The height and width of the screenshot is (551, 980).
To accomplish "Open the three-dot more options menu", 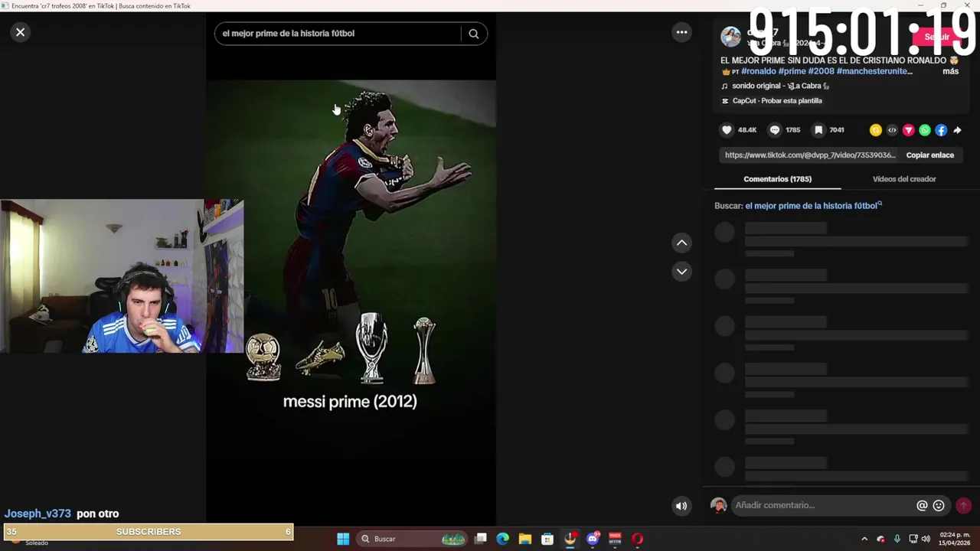I will point(681,32).
